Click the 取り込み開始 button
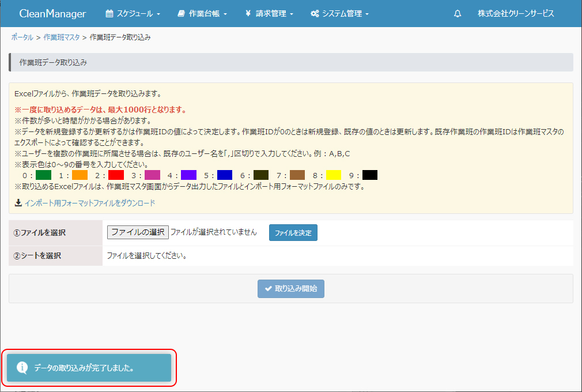 pos(291,289)
